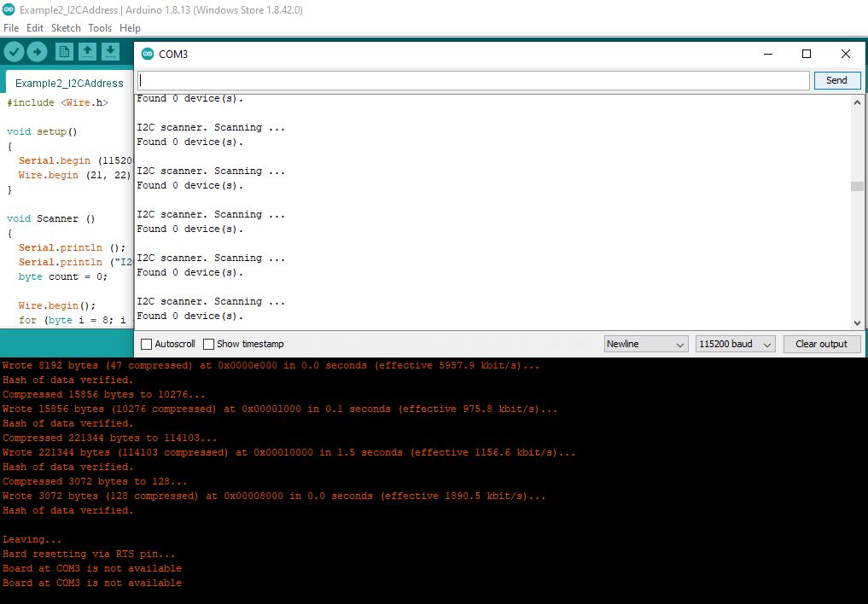868x604 pixels.
Task: Click the Send button
Action: [836, 79]
